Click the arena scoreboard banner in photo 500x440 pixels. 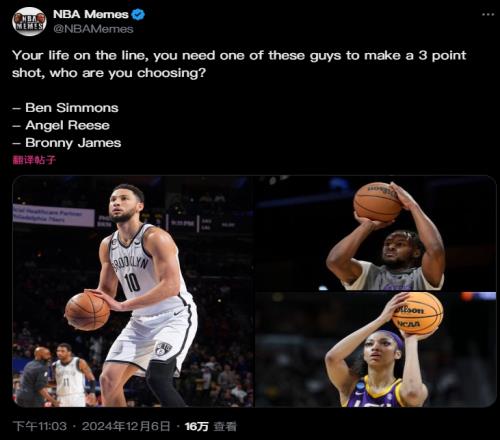tap(53, 215)
